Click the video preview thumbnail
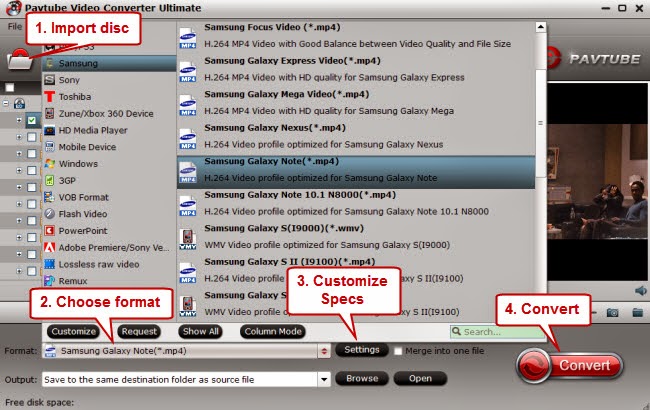 coord(597,182)
